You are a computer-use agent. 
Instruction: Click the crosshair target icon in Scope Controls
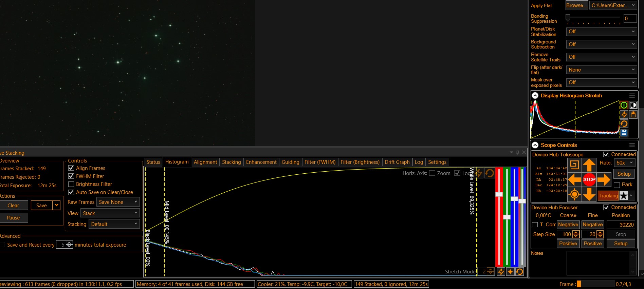tap(574, 194)
